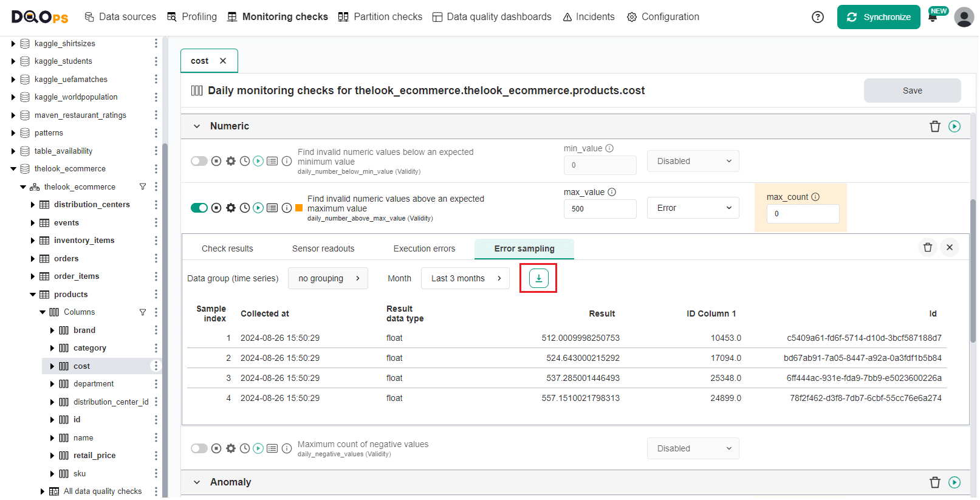This screenshot has height=500, width=980.
Task: Open the user profile avatar
Action: (x=964, y=17)
